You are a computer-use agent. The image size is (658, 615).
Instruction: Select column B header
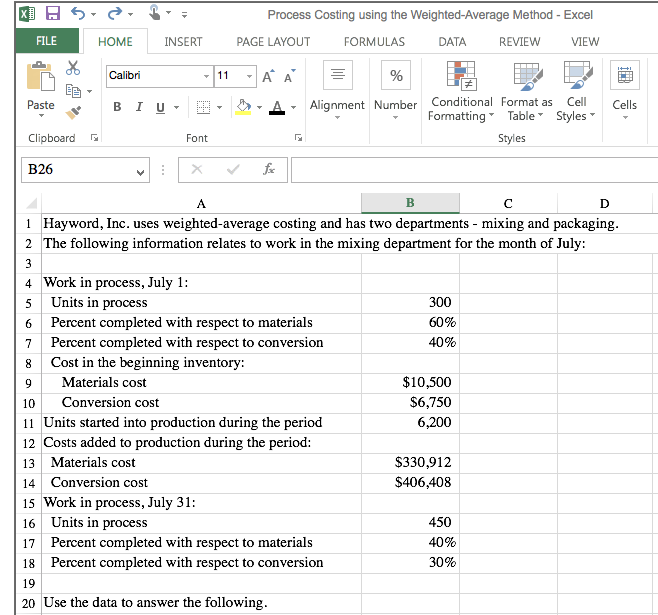tap(410, 203)
